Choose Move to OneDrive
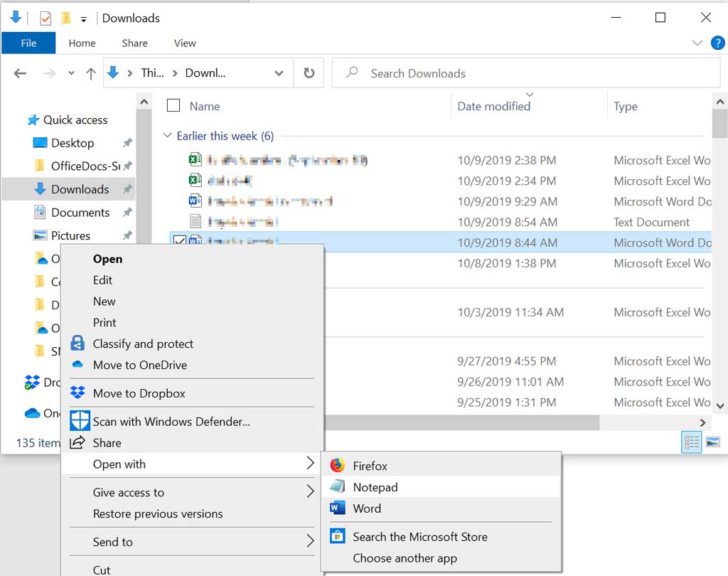The height and width of the screenshot is (576, 728). (x=192, y=365)
